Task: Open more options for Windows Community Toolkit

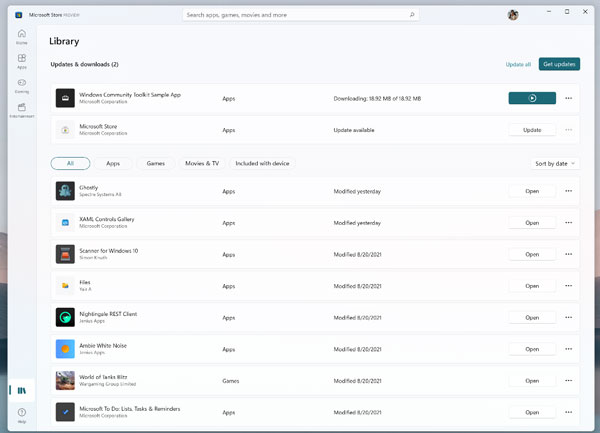Action: [569, 98]
